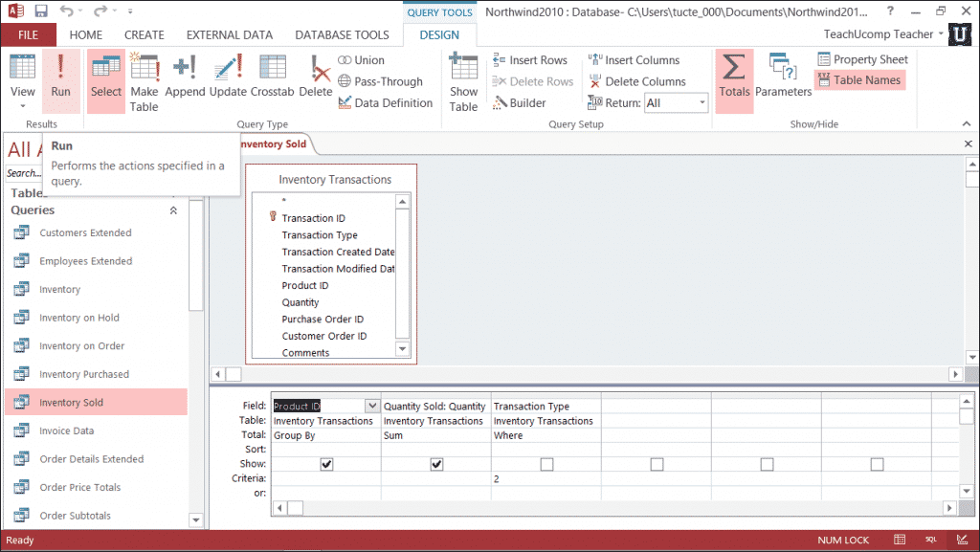The image size is (980, 552).
Task: Click the Criteria cell containing 2
Action: (546, 479)
